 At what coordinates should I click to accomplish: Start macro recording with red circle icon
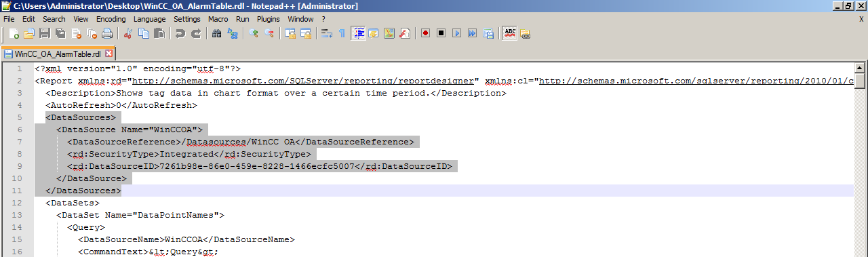click(425, 33)
